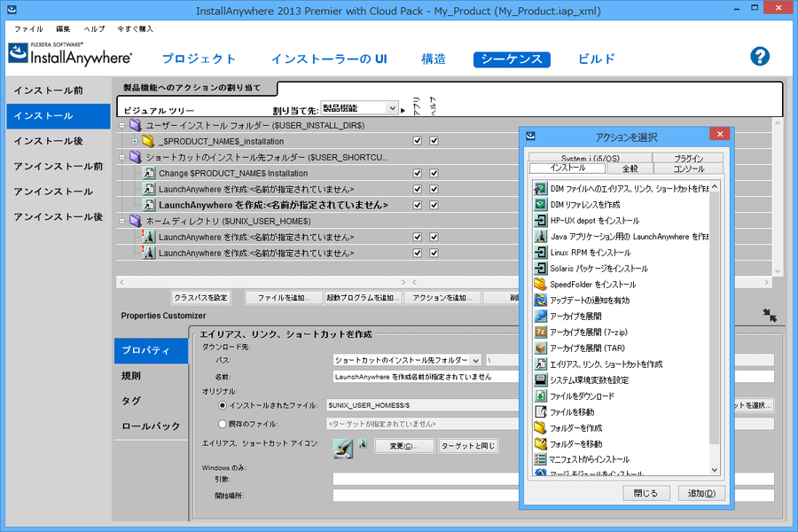This screenshot has width=798, height=532.
Task: Select 'アップデートの通知を有効' action icon
Action: [540, 301]
